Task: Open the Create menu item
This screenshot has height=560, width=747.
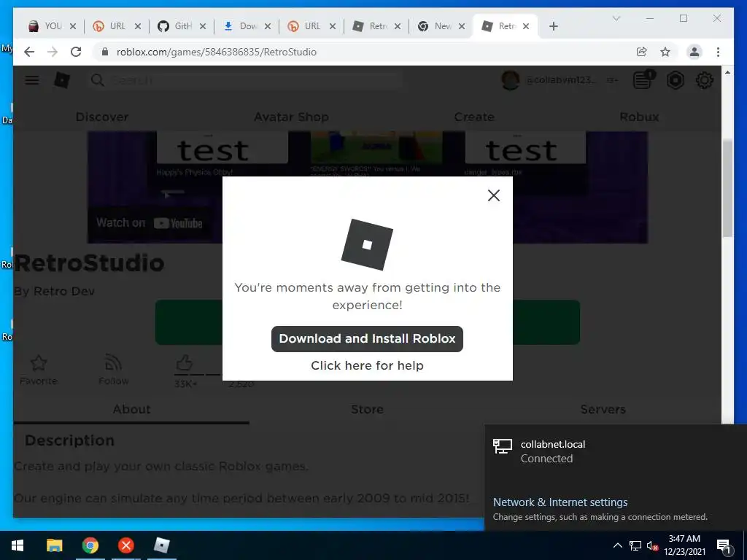Action: tap(474, 117)
